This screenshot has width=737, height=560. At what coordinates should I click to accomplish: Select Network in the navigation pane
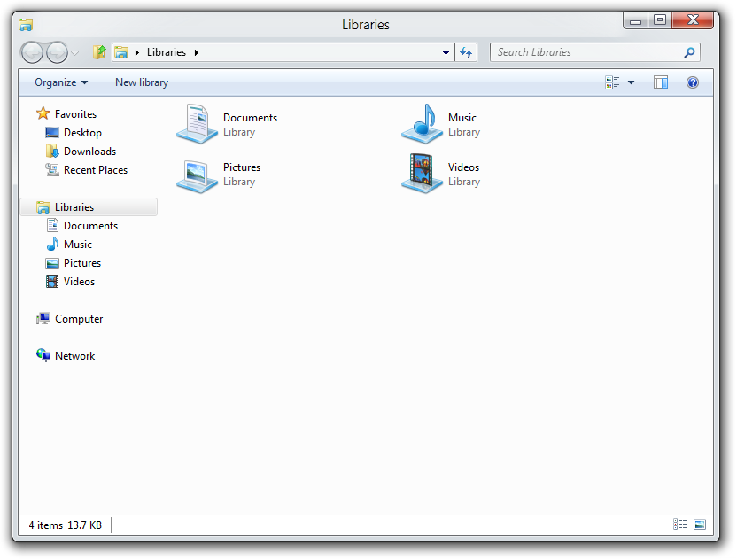(74, 356)
